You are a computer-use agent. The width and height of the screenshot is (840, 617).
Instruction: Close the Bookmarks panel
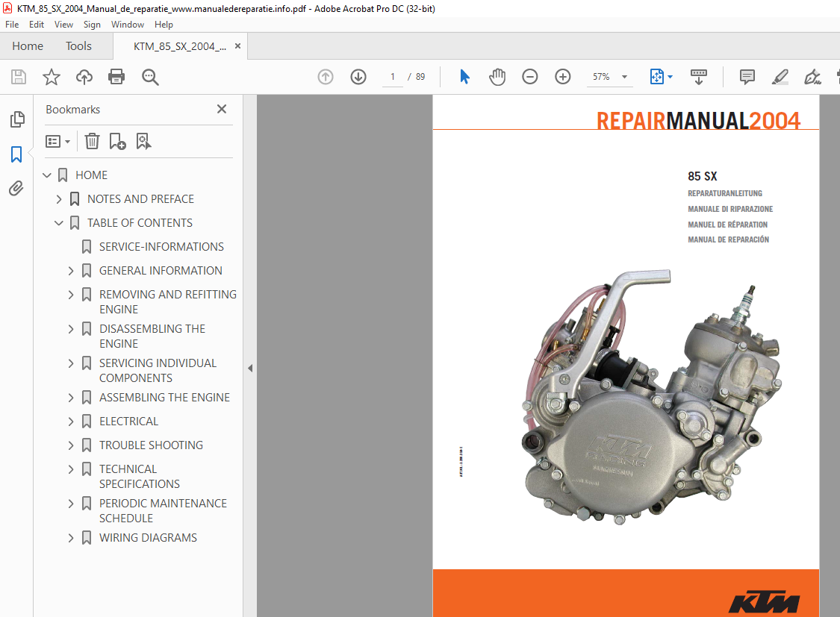[x=222, y=109]
